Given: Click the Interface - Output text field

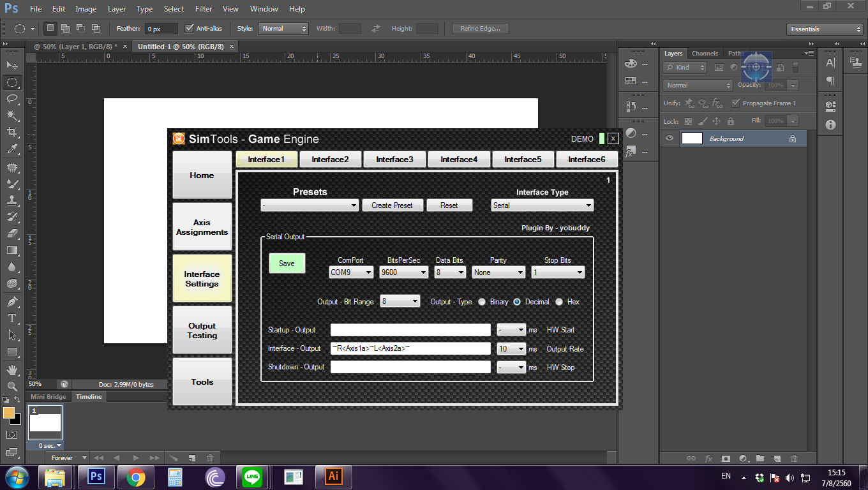Looking at the screenshot, I should (x=410, y=348).
